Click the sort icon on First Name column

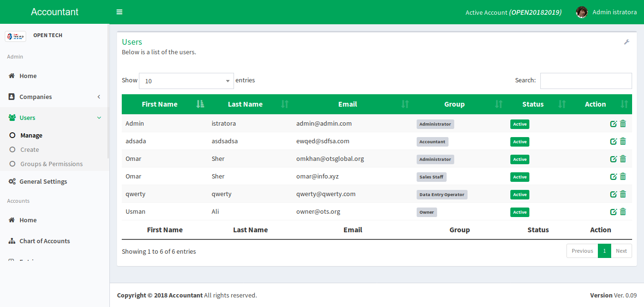pyautogui.click(x=200, y=104)
